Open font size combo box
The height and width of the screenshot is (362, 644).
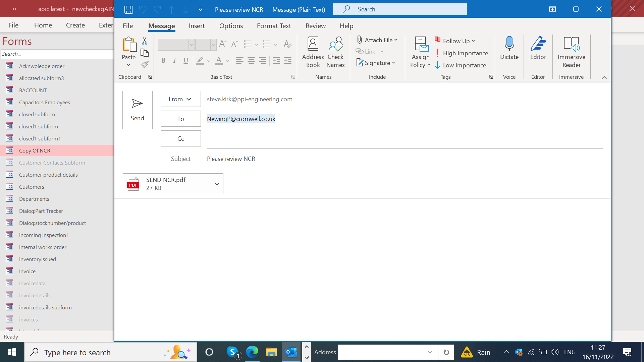click(x=206, y=44)
